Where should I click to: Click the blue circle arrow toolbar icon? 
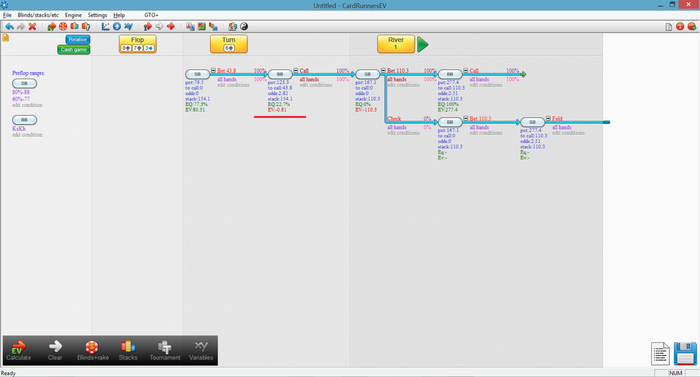pyautogui.click(x=117, y=26)
